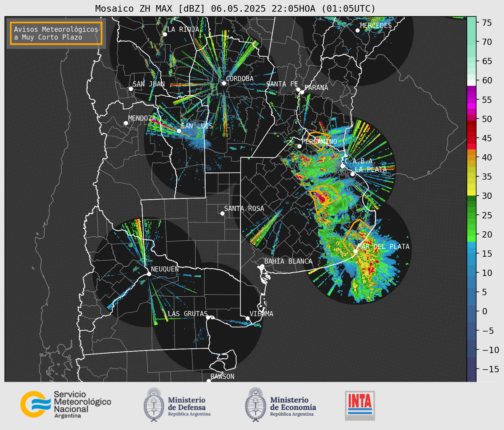Click the MERCEDES city label
The height and width of the screenshot is (430, 504).
tap(376, 26)
